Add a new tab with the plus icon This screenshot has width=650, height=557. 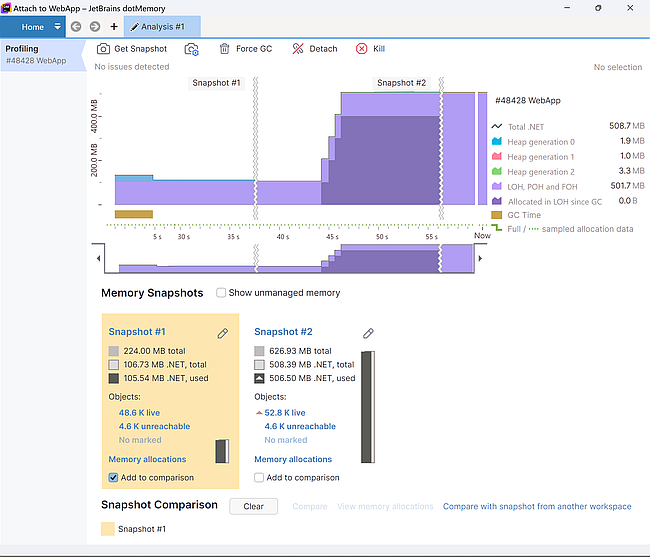tap(114, 27)
